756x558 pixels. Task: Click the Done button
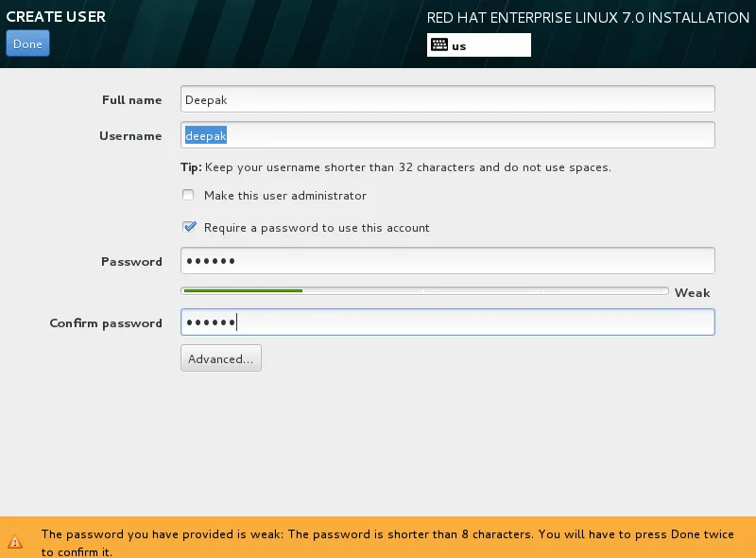click(x=27, y=44)
